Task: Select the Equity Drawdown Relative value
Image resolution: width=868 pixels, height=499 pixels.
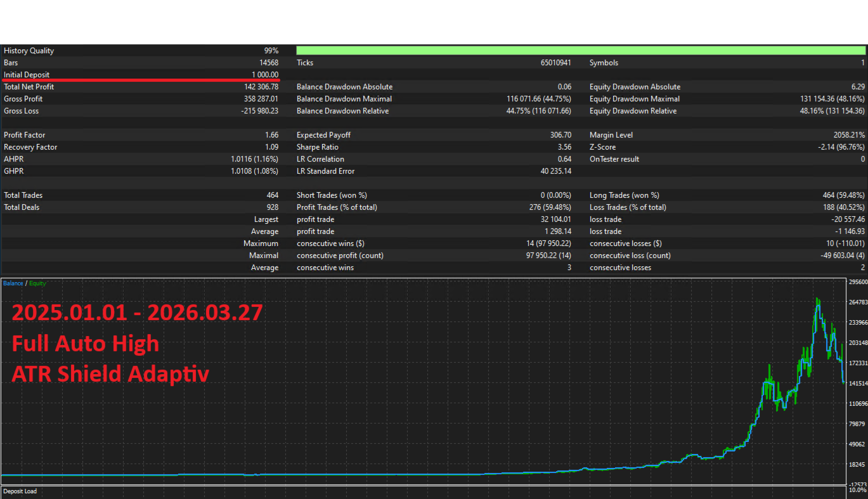Action: 832,111
